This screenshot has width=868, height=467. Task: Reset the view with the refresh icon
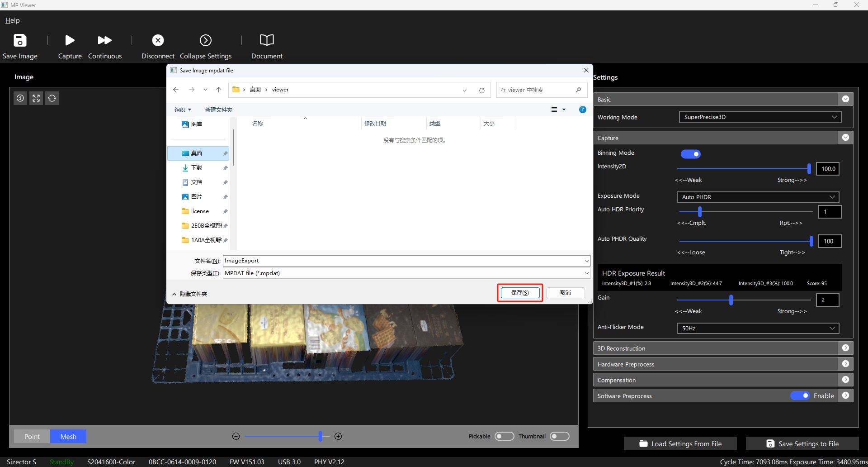[52, 98]
